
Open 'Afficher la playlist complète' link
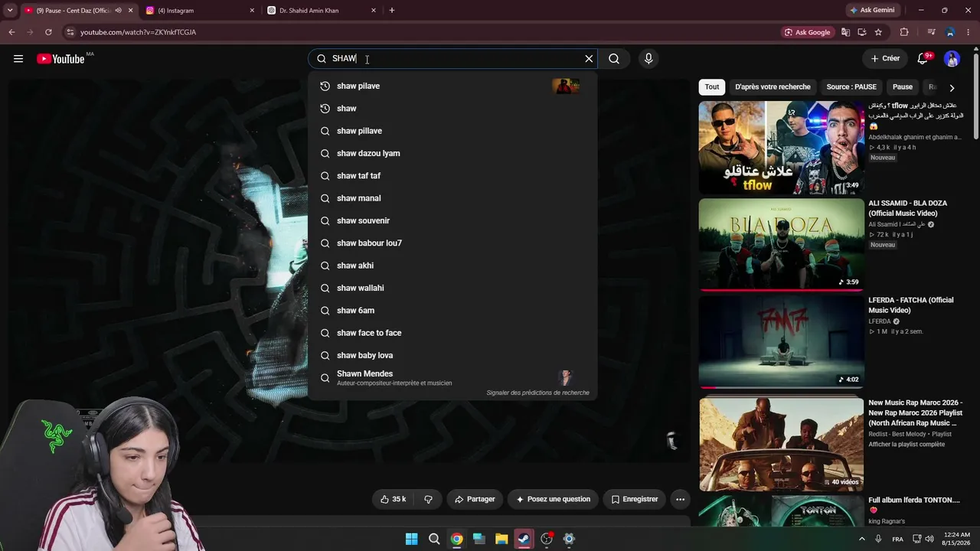tap(906, 445)
